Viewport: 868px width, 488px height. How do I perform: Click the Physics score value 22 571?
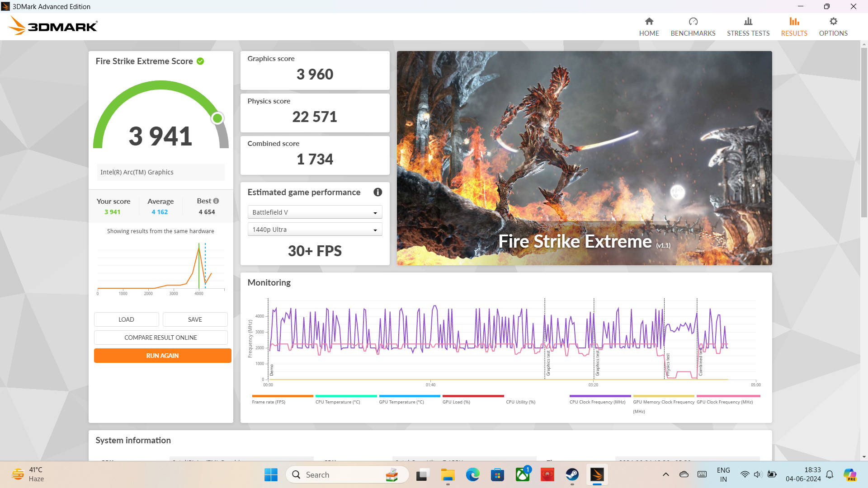(x=315, y=117)
